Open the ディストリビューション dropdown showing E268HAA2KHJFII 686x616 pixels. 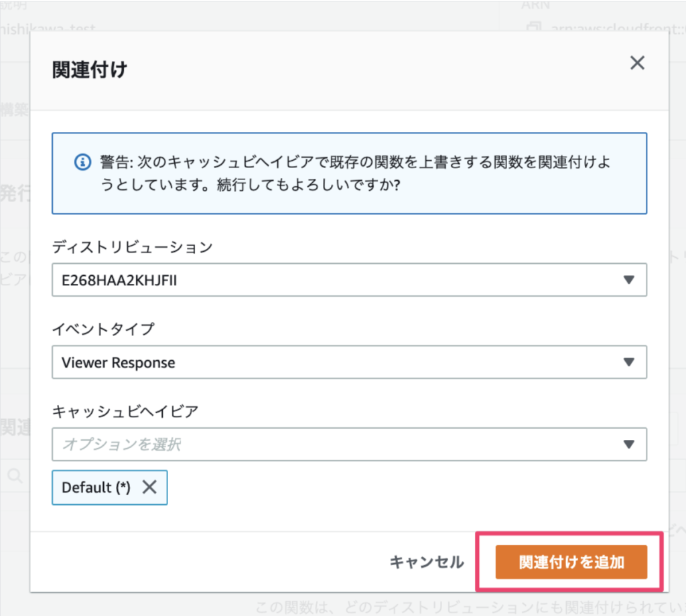[x=348, y=280]
